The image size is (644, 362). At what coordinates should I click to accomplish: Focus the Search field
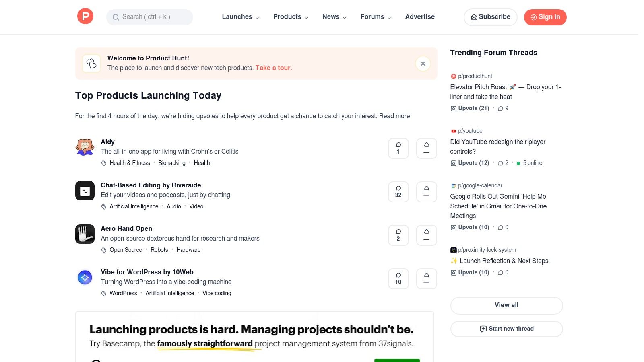(150, 17)
